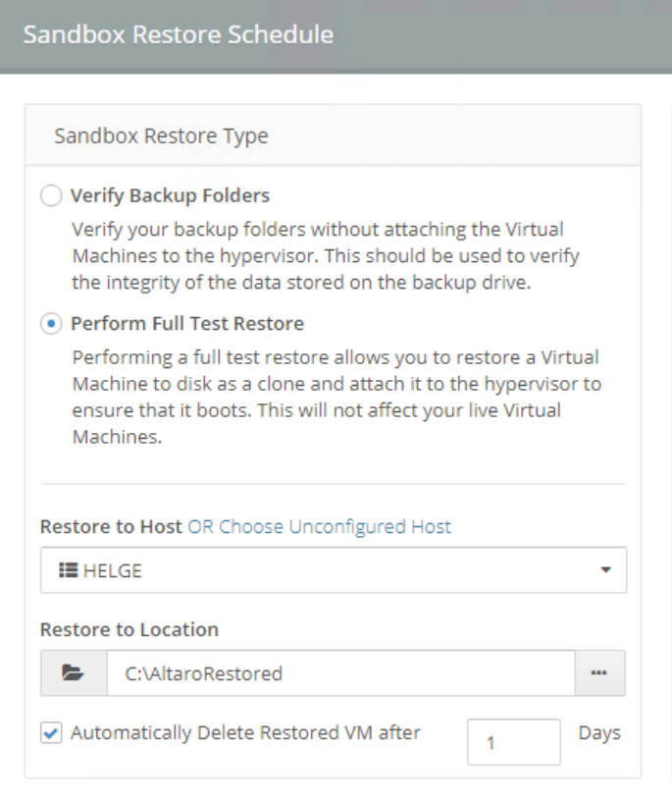Click the Perform Full Test Restore label text
672x803 pixels.
[x=187, y=324]
